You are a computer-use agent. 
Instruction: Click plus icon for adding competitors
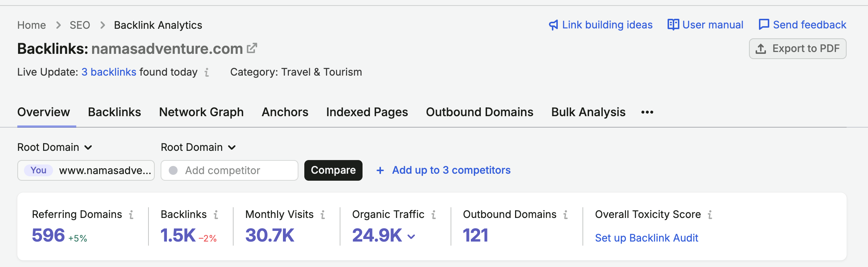[380, 170]
